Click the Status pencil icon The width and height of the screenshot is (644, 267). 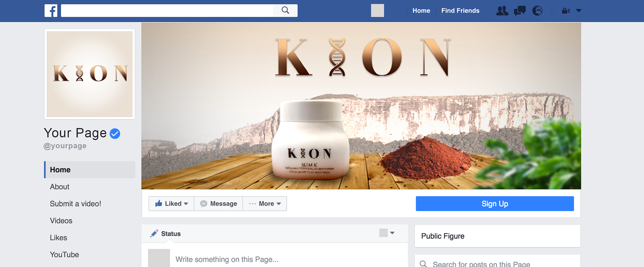click(154, 233)
